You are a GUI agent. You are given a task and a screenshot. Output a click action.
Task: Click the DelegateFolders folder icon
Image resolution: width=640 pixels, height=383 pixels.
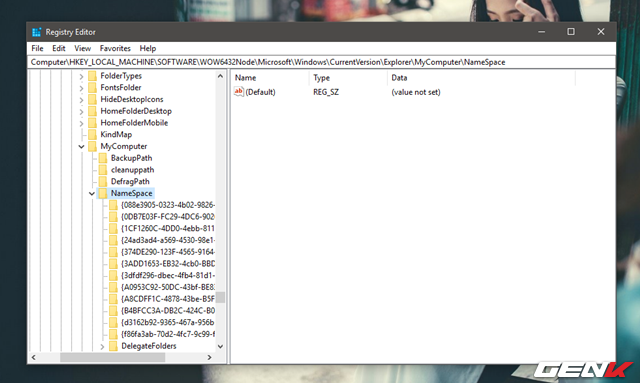(113, 346)
